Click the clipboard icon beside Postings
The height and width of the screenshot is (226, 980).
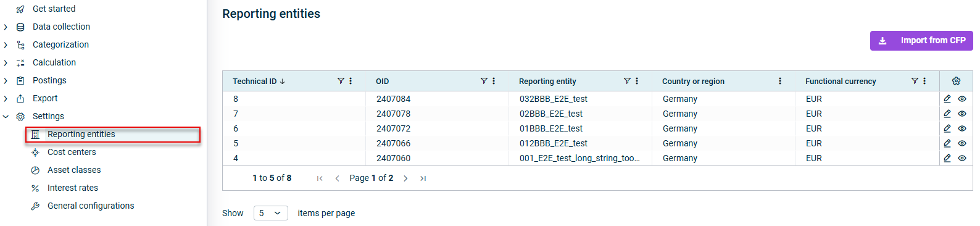[x=20, y=81]
